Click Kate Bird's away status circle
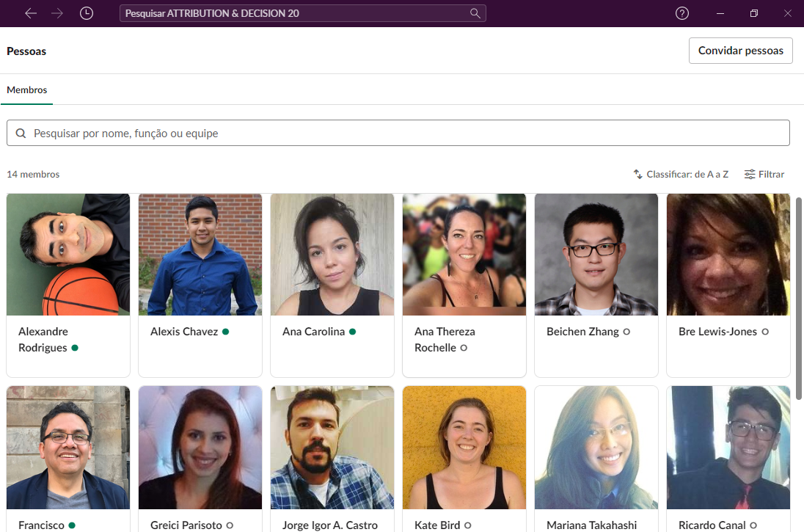Image resolution: width=804 pixels, height=532 pixels. pos(467,525)
